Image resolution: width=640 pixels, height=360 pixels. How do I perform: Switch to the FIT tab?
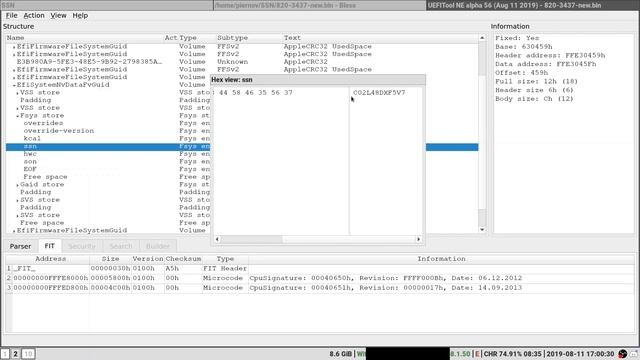click(49, 246)
